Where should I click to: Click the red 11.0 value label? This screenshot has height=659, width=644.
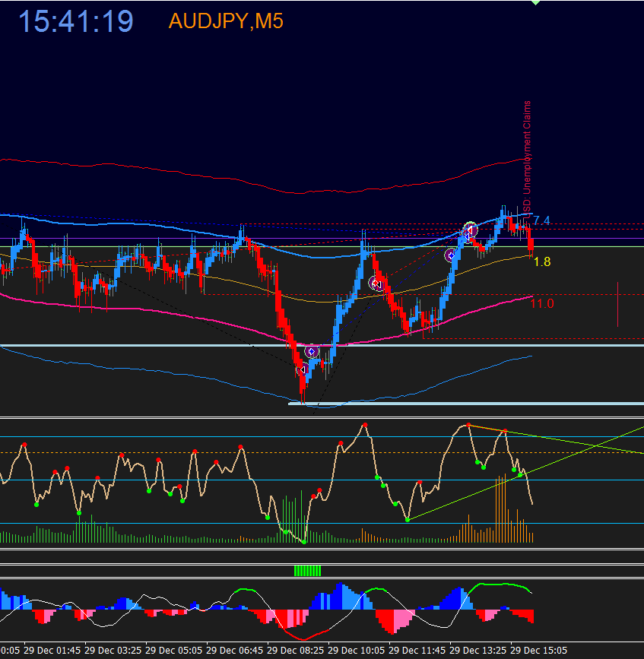tap(542, 303)
